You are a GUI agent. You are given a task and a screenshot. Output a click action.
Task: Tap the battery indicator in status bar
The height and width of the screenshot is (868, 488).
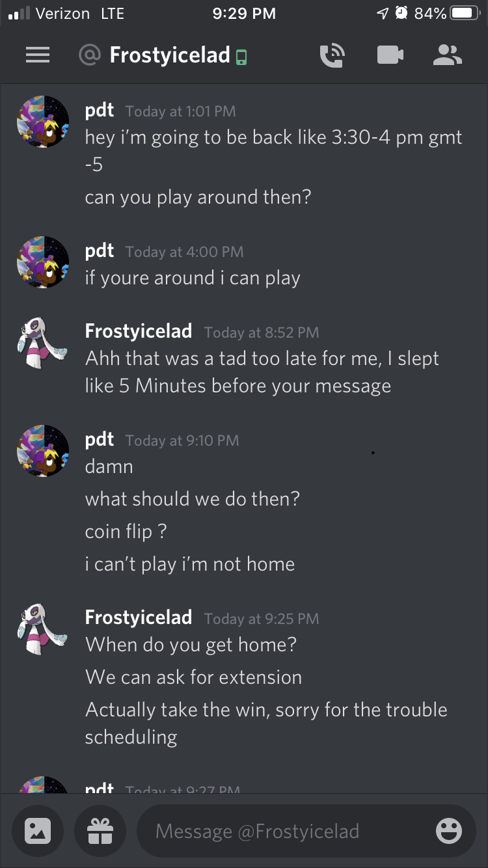tap(464, 13)
